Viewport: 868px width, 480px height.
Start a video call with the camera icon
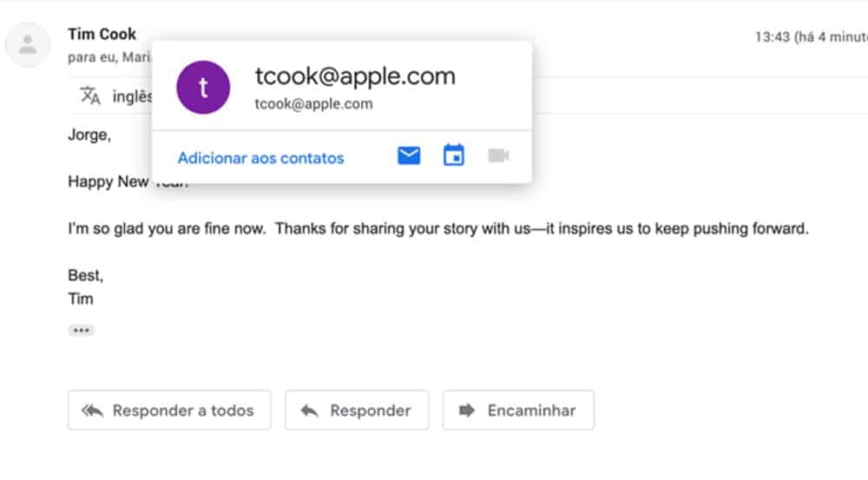pos(498,156)
